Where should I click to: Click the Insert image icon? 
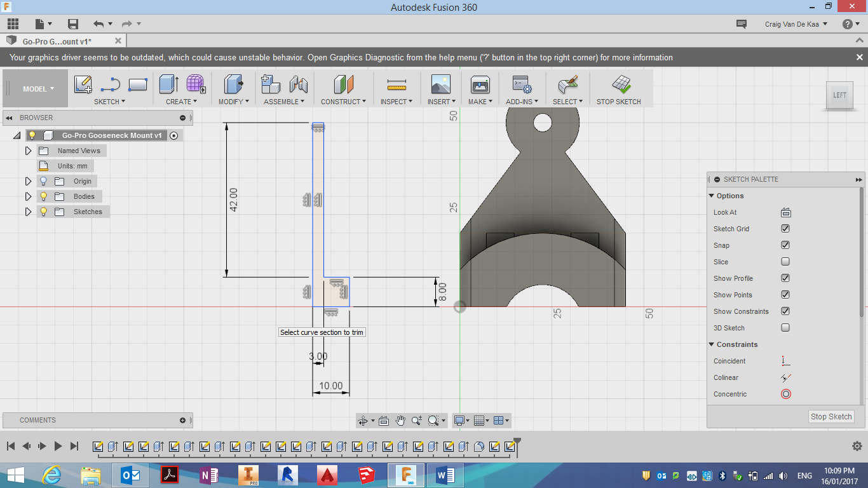[x=440, y=85]
